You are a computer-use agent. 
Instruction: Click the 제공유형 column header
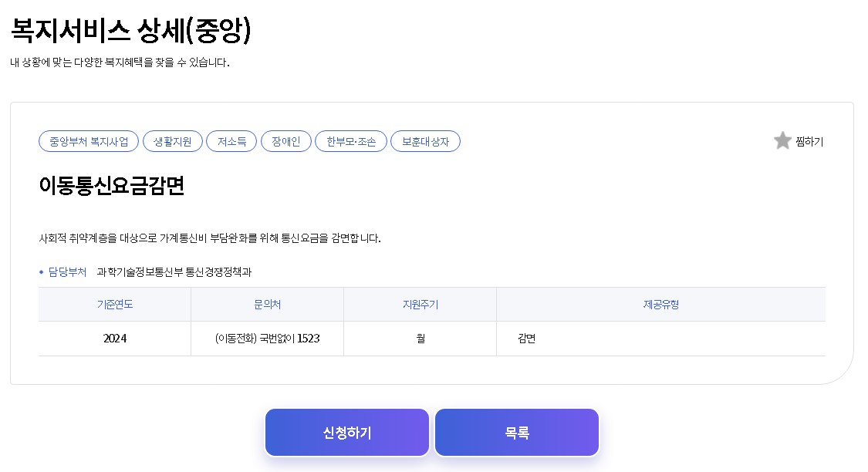pos(661,304)
